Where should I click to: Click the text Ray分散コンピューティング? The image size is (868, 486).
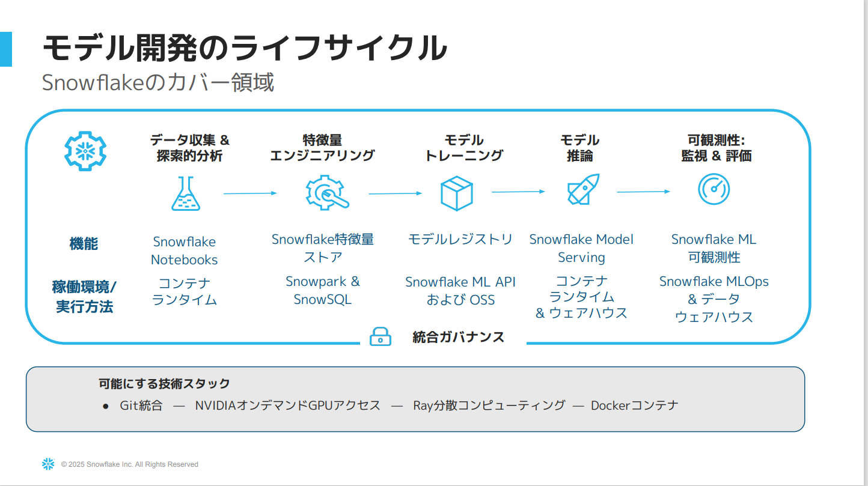coord(489,406)
